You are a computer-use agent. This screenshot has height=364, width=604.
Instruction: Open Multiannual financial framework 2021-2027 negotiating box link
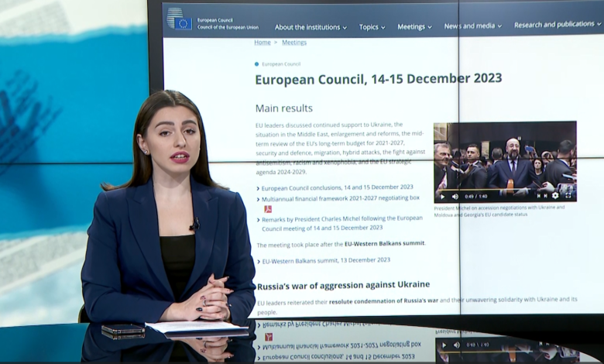tap(341, 198)
